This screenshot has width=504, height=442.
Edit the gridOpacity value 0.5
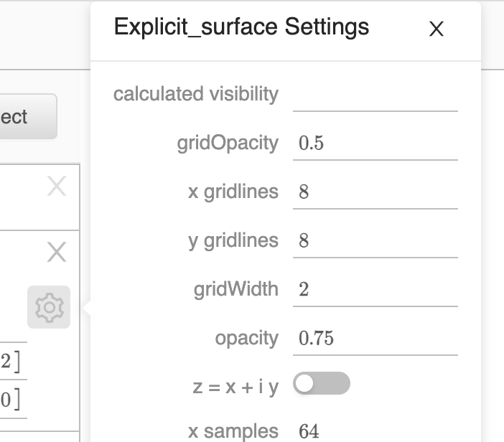375,144
